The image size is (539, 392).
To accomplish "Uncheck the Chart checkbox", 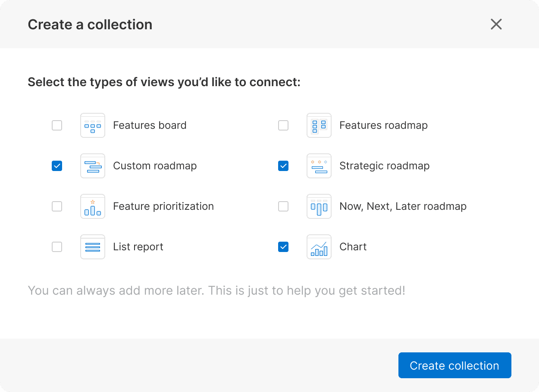I will pyautogui.click(x=283, y=247).
